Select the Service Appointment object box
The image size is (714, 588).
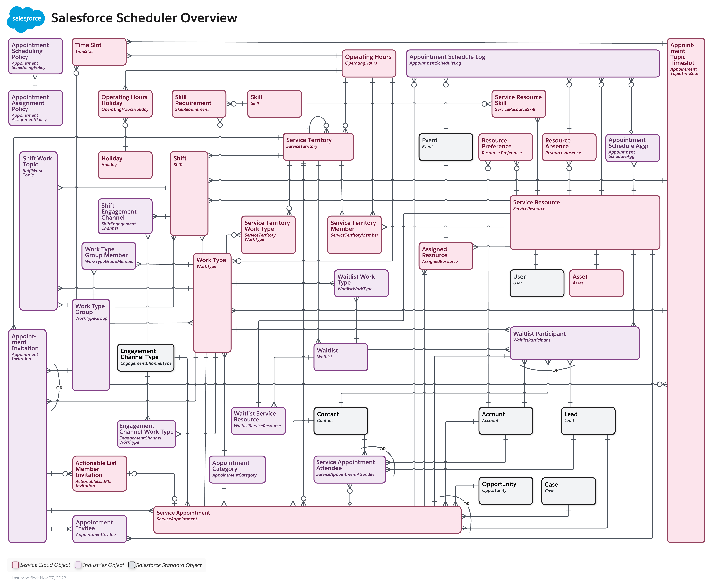tap(307, 520)
